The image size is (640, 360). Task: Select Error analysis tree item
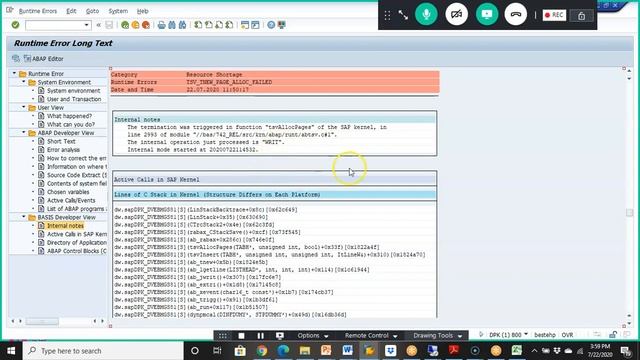(x=63, y=150)
